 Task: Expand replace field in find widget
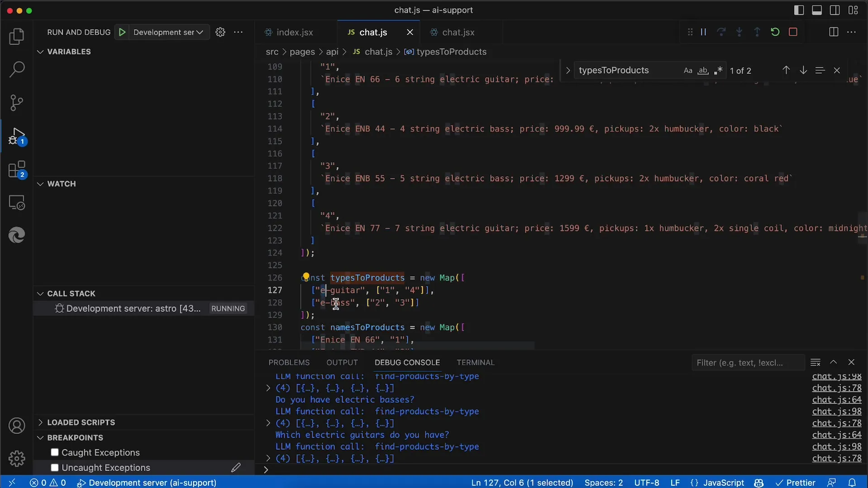tap(568, 70)
